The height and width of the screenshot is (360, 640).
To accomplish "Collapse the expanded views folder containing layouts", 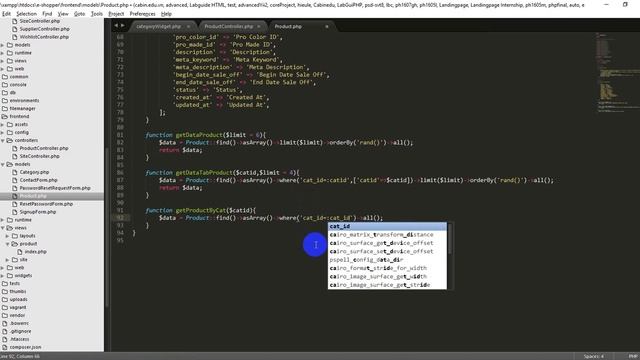I will [x=3, y=228].
